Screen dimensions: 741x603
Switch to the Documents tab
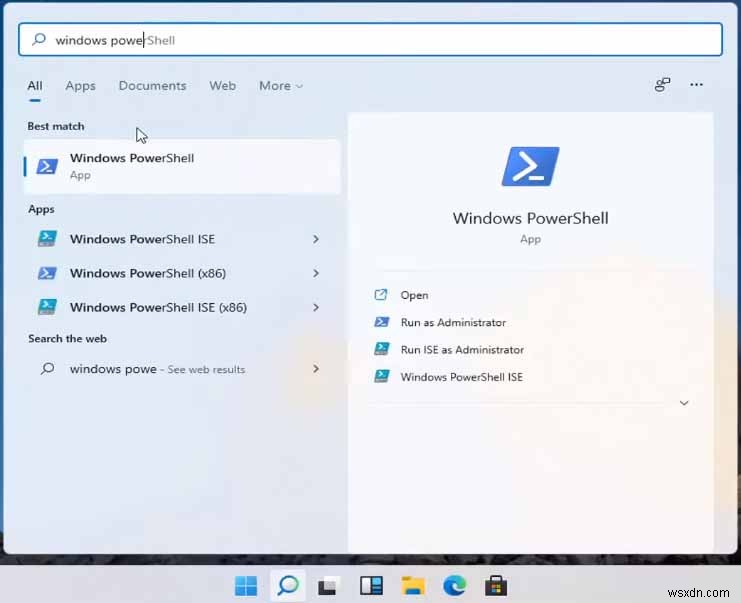click(x=152, y=86)
